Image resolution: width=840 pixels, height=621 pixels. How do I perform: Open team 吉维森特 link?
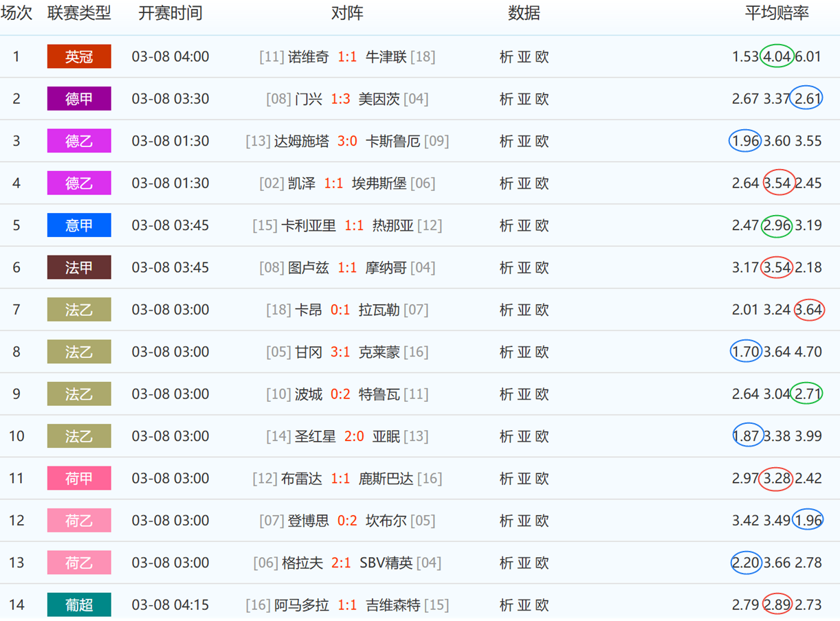pyautogui.click(x=393, y=605)
